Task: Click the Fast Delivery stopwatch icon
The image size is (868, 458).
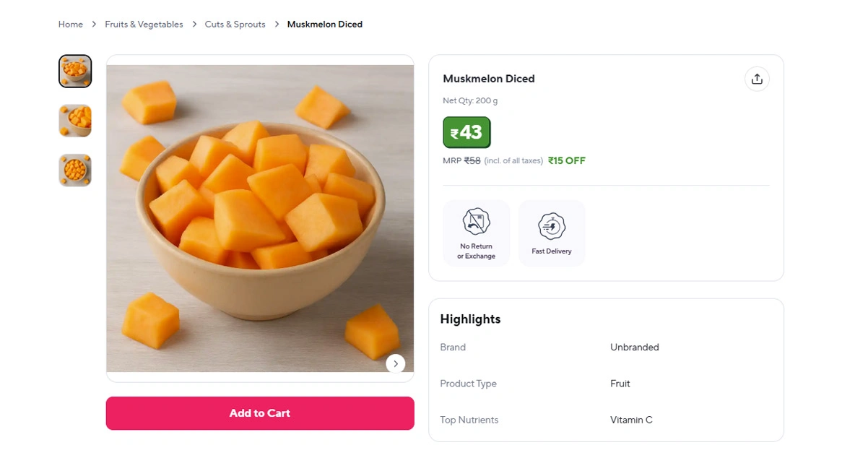Action: (552, 226)
